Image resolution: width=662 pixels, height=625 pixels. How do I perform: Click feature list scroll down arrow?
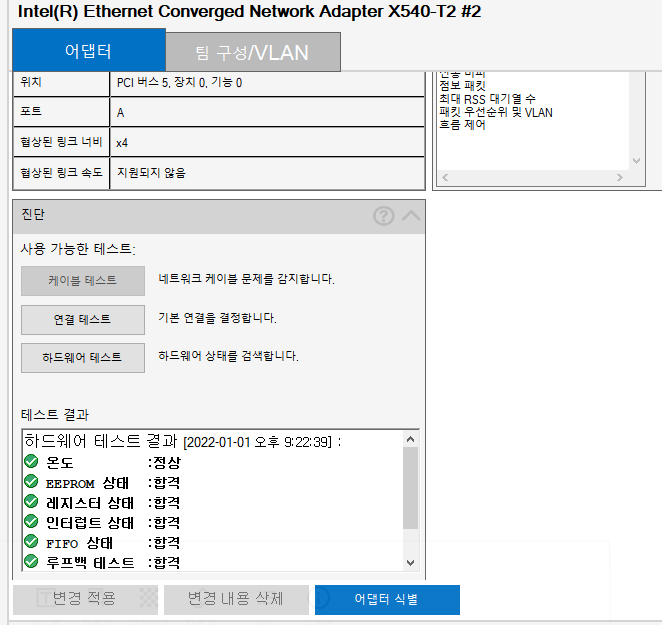pyautogui.click(x=636, y=160)
